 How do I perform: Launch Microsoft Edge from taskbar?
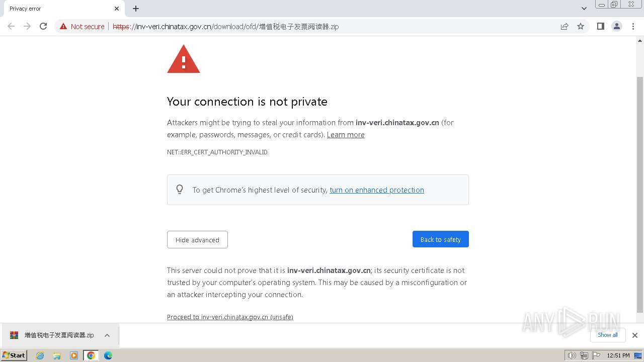(108, 355)
